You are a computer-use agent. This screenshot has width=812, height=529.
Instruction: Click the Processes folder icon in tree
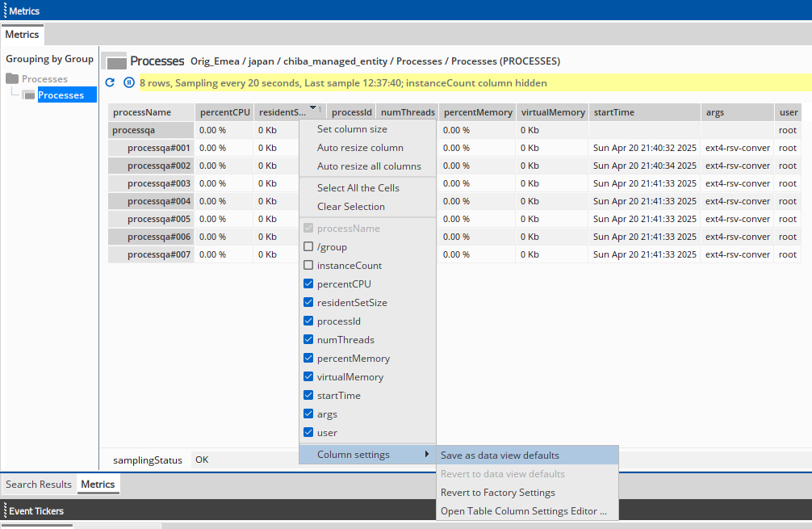(x=12, y=79)
